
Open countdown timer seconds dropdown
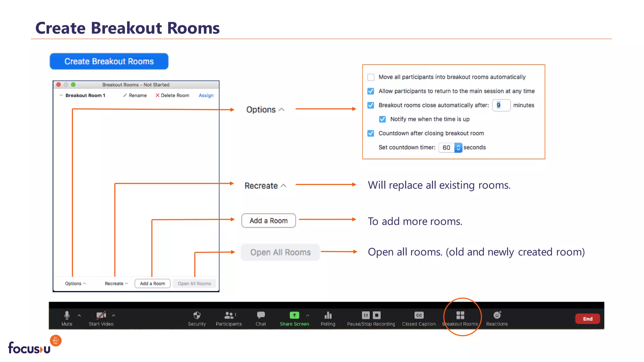458,148
